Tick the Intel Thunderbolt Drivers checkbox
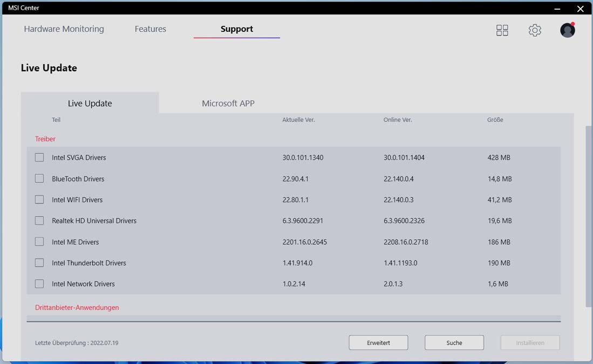This screenshot has height=364, width=593. coord(39,263)
